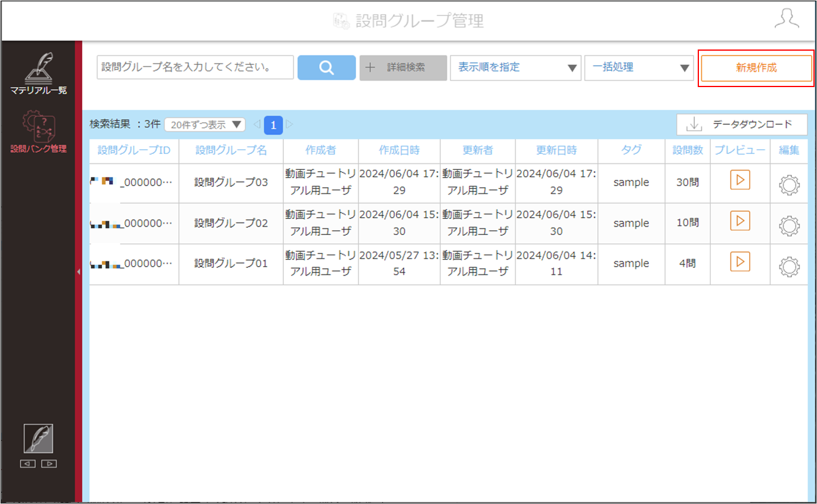
Task: Click the プレビュー column header
Action: 740,150
